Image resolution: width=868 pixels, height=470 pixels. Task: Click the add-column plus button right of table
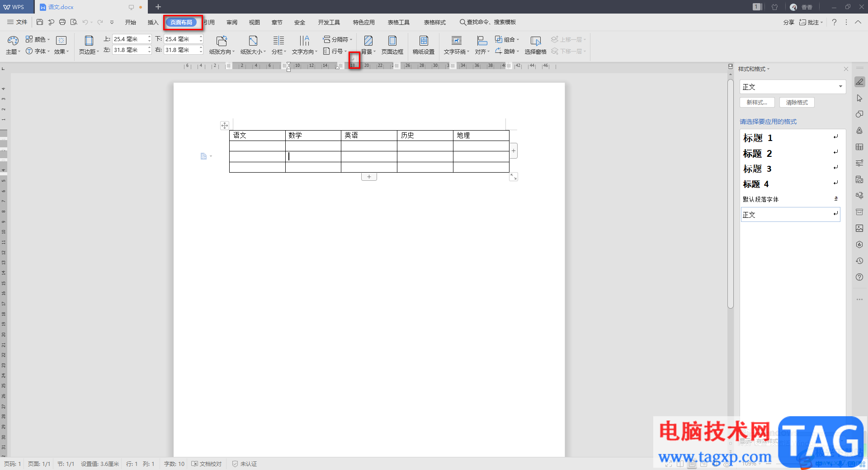pos(514,150)
